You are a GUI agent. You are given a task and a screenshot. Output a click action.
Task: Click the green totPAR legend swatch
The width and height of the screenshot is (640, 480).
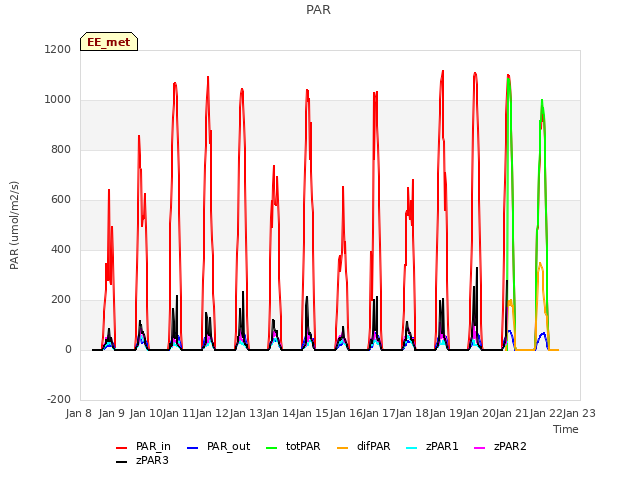pos(271,448)
